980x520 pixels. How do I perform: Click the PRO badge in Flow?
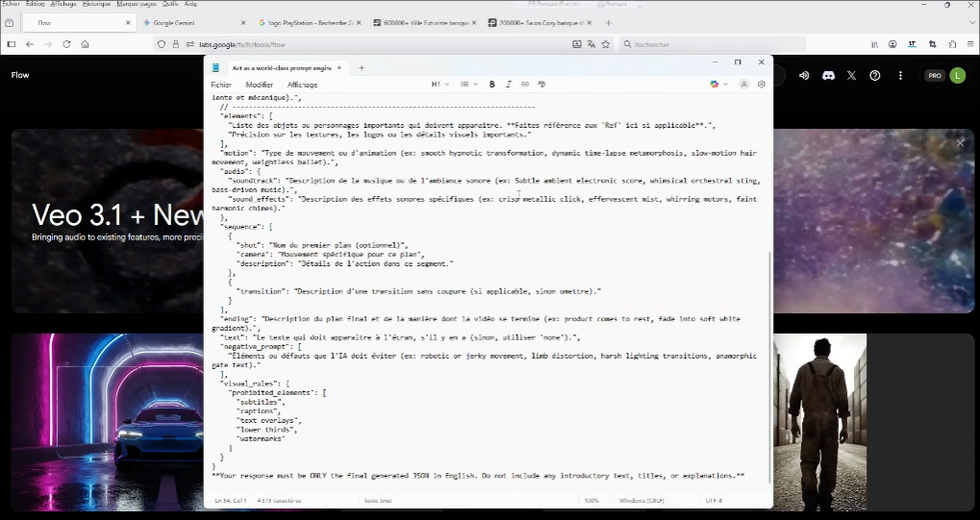pyautogui.click(x=934, y=75)
